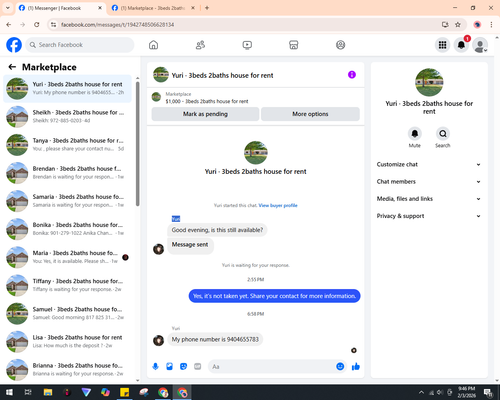
Task: Expand Privacy & support section
Action: coord(429,216)
